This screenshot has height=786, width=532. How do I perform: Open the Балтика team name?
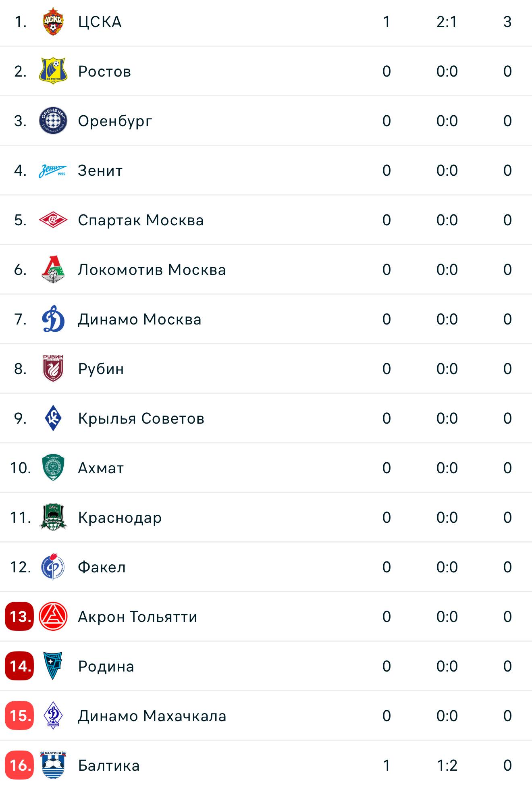pyautogui.click(x=109, y=765)
